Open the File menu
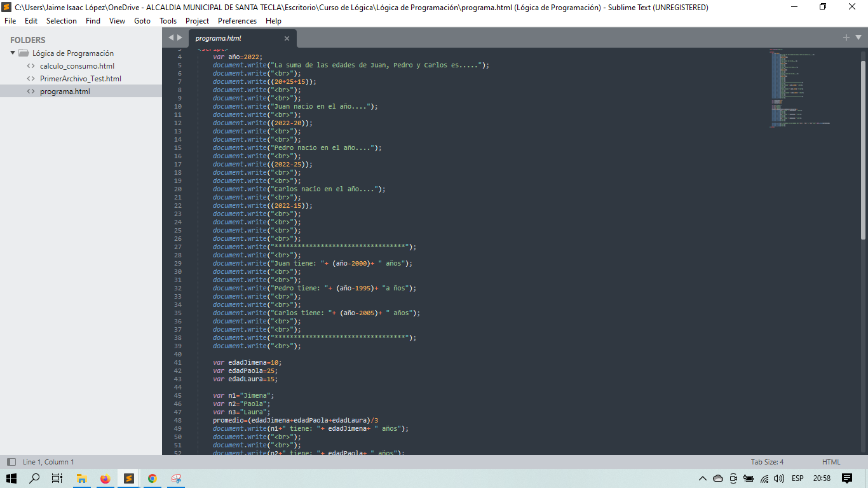Viewport: 868px width, 488px height. coord(10,21)
